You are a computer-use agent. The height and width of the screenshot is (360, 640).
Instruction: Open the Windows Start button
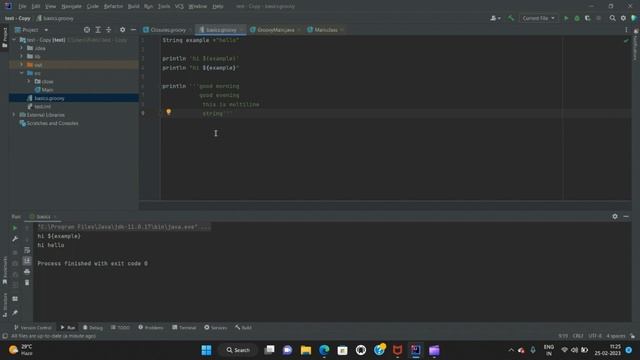(x=207, y=350)
